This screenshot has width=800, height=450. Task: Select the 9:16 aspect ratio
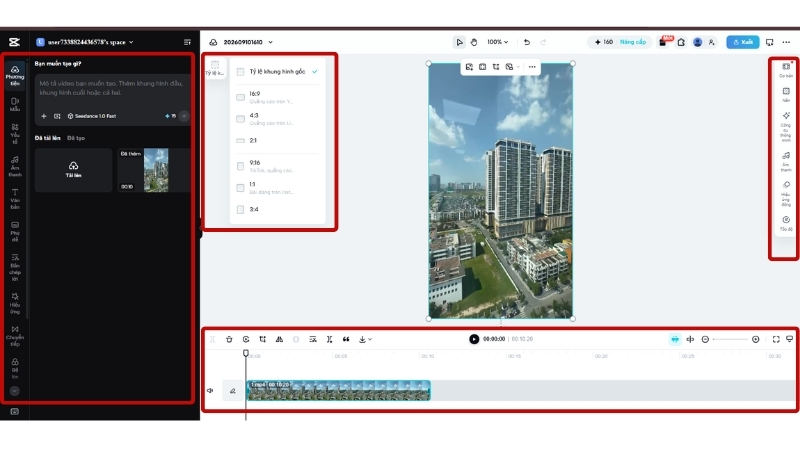278,166
